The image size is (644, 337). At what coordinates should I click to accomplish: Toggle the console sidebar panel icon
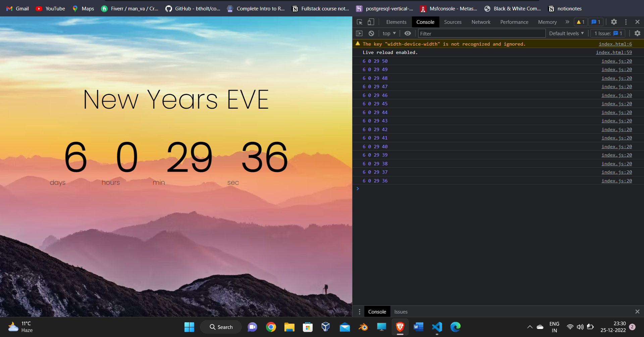click(359, 34)
